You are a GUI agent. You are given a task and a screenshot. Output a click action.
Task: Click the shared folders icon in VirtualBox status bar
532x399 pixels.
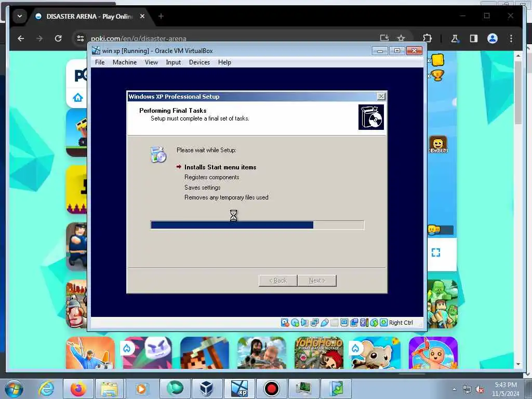pyautogui.click(x=334, y=323)
